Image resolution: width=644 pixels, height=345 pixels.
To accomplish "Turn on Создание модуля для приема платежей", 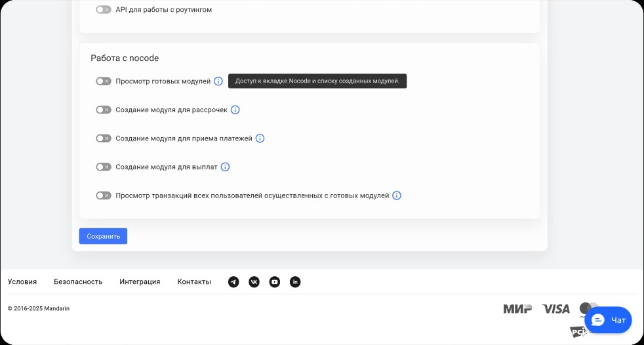I will 104,138.
